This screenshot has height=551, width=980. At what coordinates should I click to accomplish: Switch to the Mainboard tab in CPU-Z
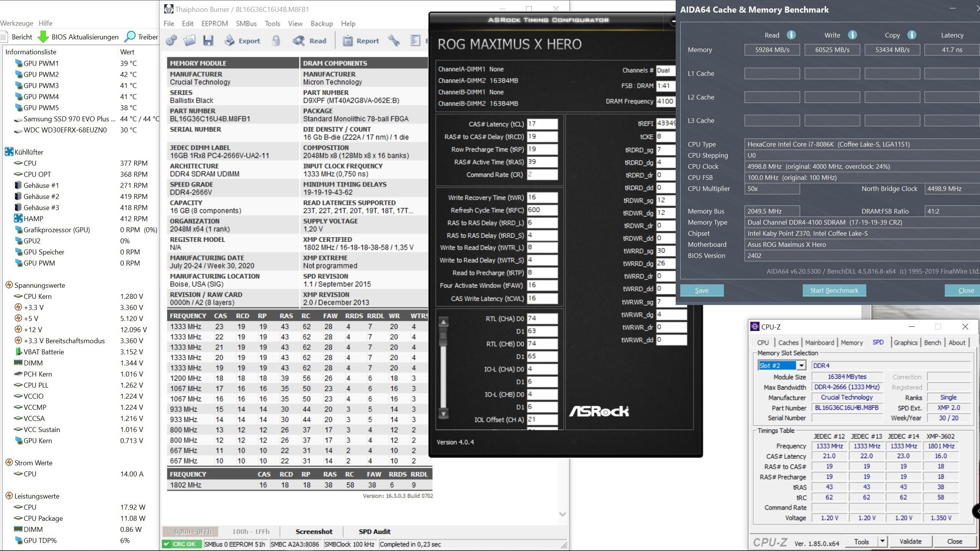point(820,342)
